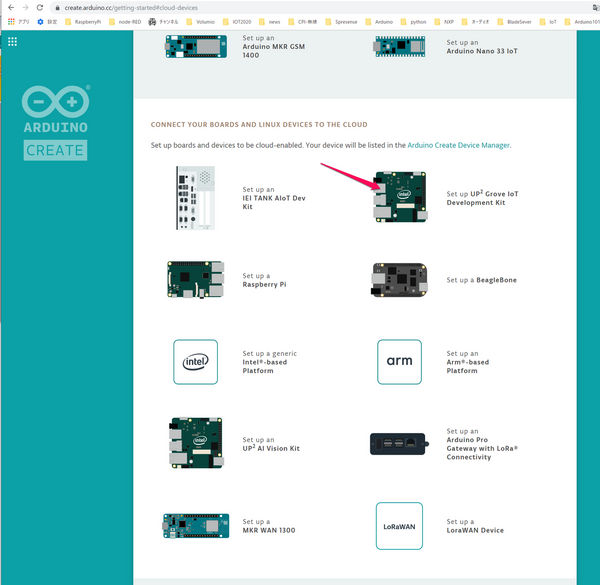Open Set up an Arm-based Platform
The image size is (600, 585).
468,362
